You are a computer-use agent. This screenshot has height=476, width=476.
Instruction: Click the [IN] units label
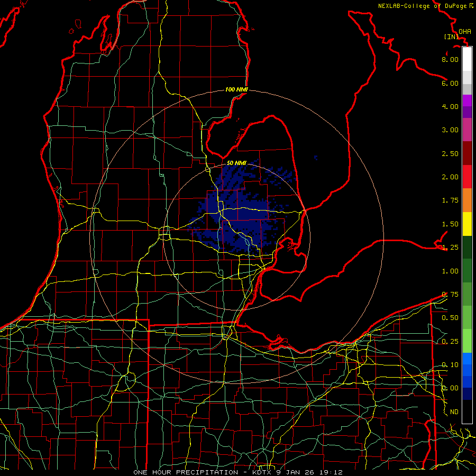point(451,36)
